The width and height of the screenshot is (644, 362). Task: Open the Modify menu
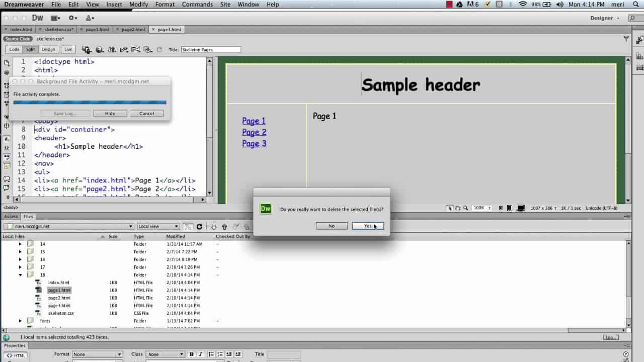point(139,4)
